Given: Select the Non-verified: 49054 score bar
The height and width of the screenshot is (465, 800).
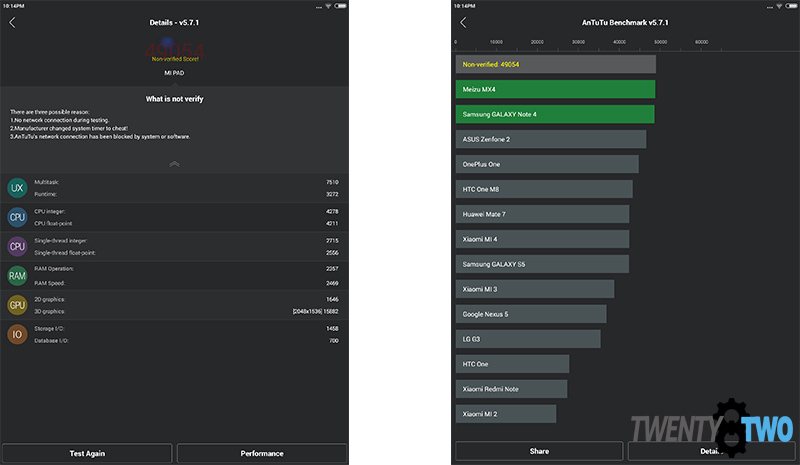Looking at the screenshot, I should [556, 64].
